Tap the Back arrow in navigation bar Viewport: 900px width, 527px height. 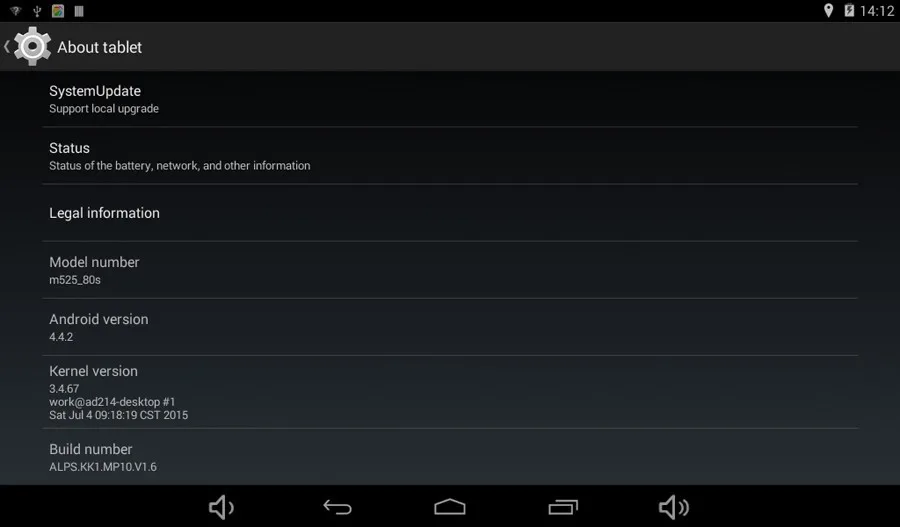click(x=337, y=507)
